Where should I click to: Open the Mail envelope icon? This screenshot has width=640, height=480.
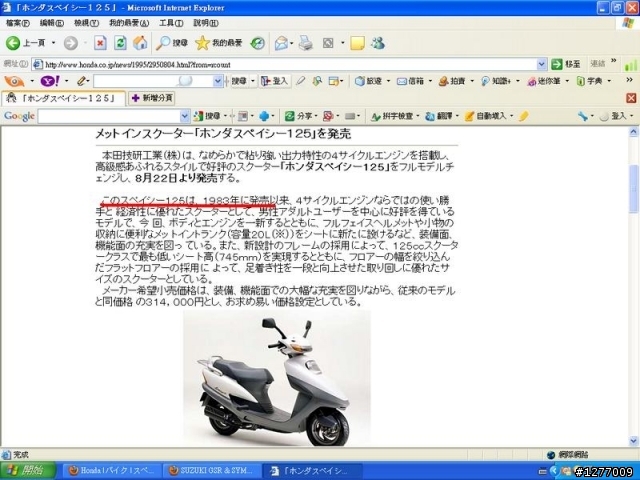[x=281, y=43]
